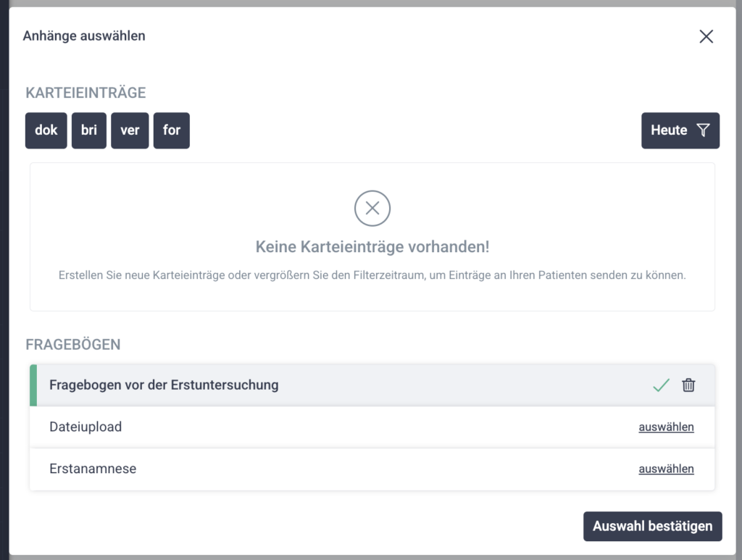Click the funnel filter icon
The width and height of the screenshot is (742, 560).
[703, 130]
